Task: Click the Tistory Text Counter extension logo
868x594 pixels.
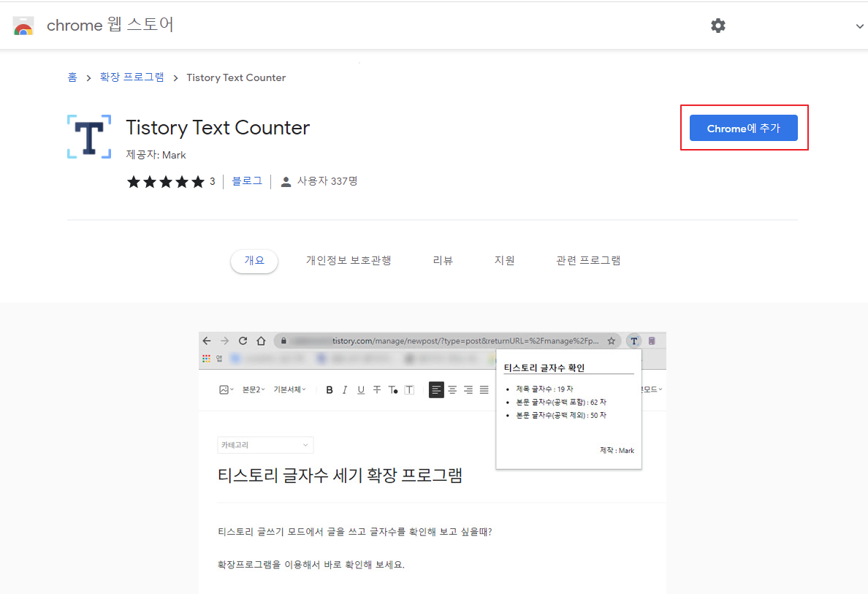Action: click(x=88, y=136)
